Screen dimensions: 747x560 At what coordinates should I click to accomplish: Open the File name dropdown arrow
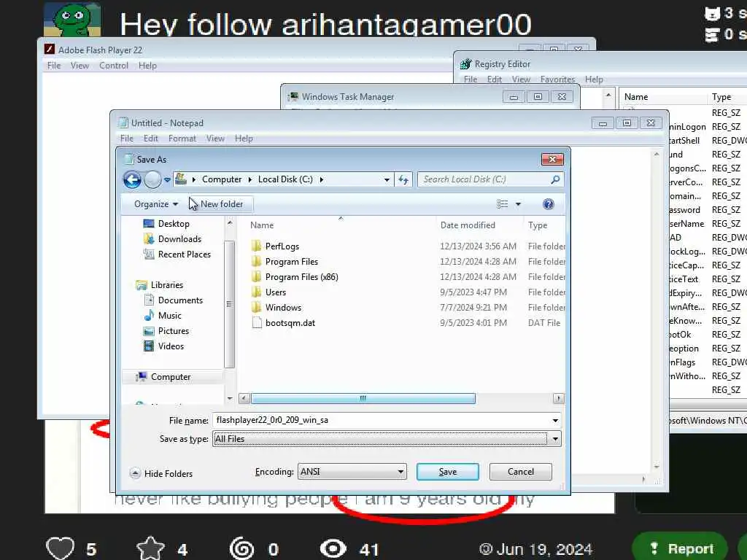point(555,421)
